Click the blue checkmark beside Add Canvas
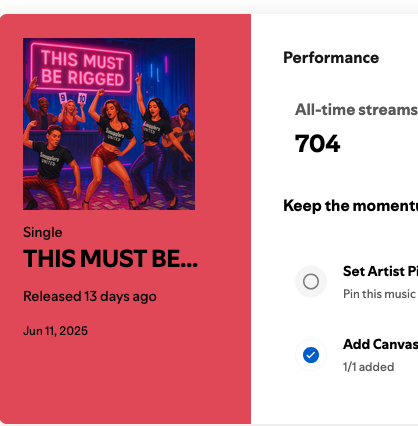418x426 pixels. 311,355
